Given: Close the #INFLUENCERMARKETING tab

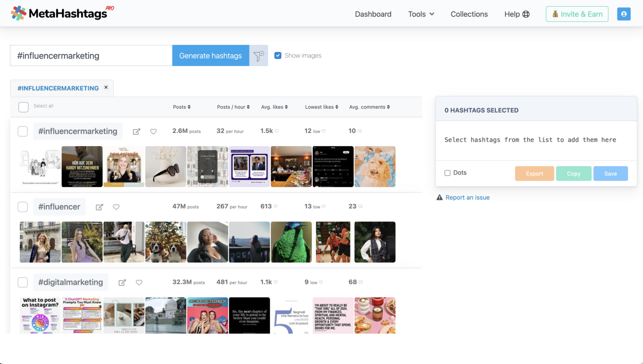Looking at the screenshot, I should [106, 87].
